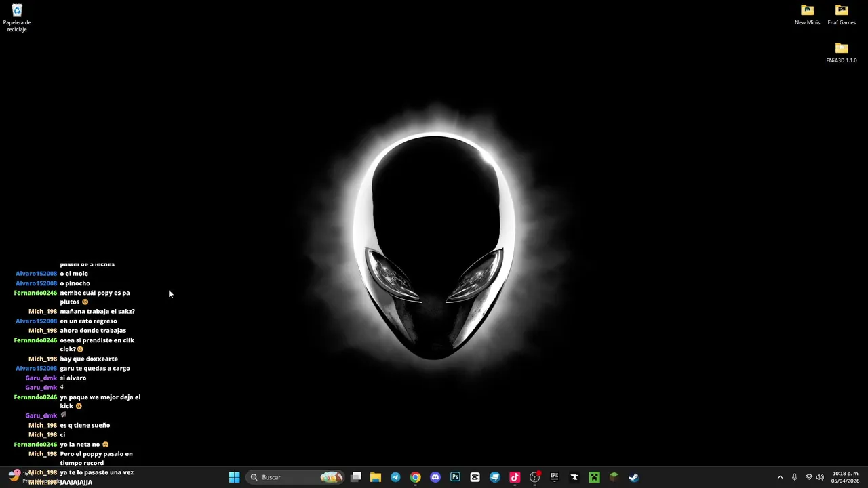Open the blue app icon left of TikTok
Screen dimensions: 868x488
pyautogui.click(x=495, y=477)
